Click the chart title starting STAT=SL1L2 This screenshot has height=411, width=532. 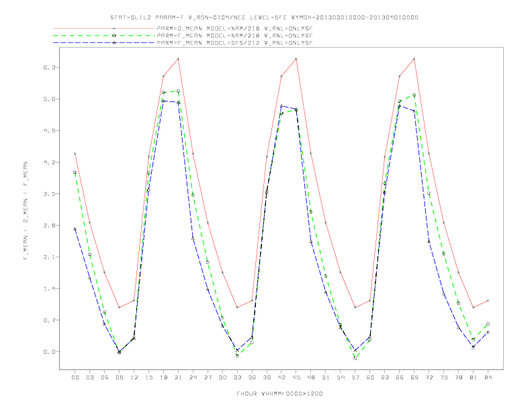(x=264, y=17)
